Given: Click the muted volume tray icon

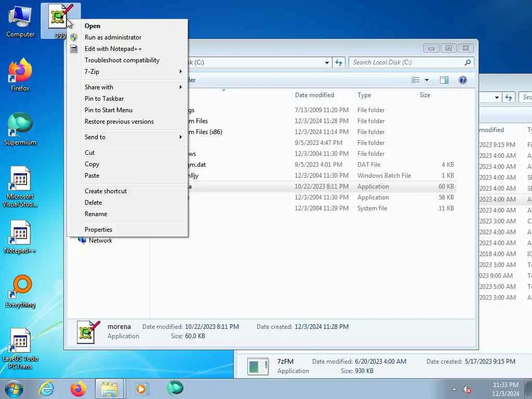Looking at the screenshot, I should (467, 390).
